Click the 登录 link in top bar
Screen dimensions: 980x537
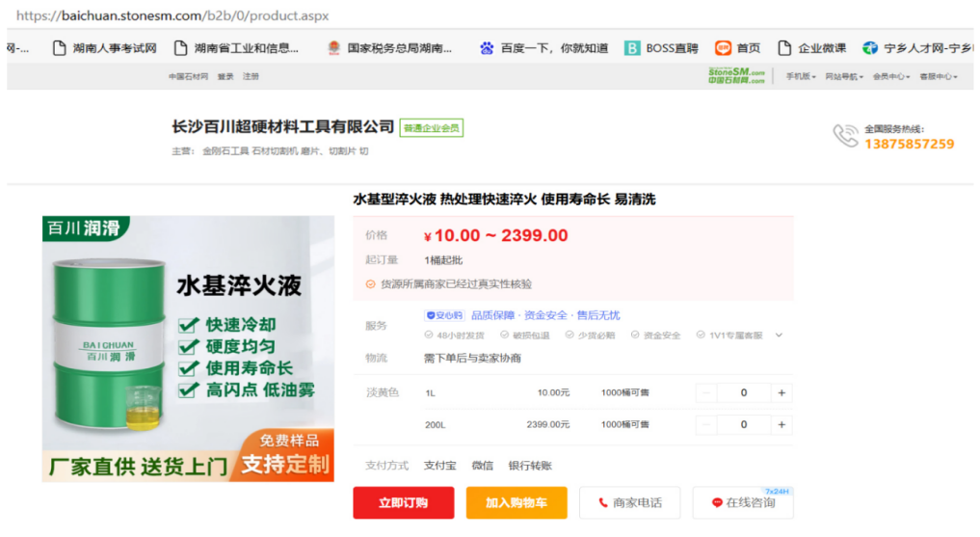pos(225,76)
